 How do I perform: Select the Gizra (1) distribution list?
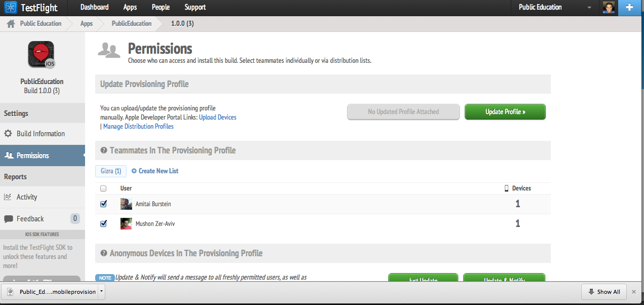point(111,171)
